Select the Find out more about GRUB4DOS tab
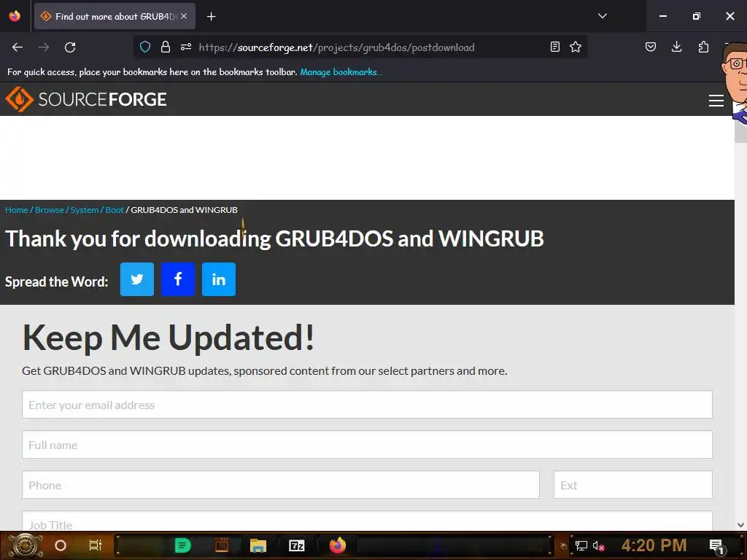747x560 pixels. (x=115, y=16)
